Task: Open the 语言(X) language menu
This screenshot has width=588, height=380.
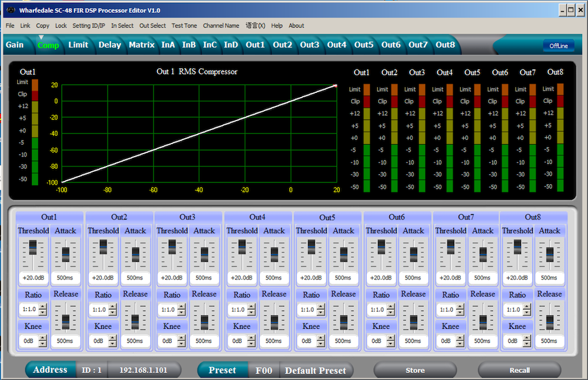Action: (x=255, y=25)
